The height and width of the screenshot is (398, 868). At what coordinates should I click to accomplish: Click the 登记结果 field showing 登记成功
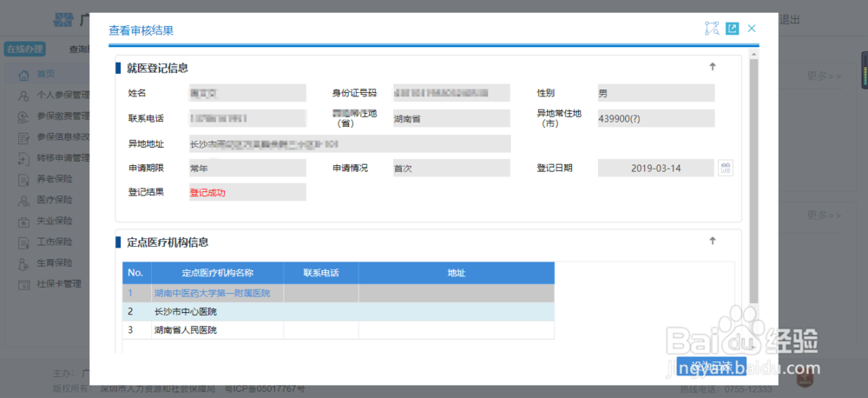pos(247,192)
